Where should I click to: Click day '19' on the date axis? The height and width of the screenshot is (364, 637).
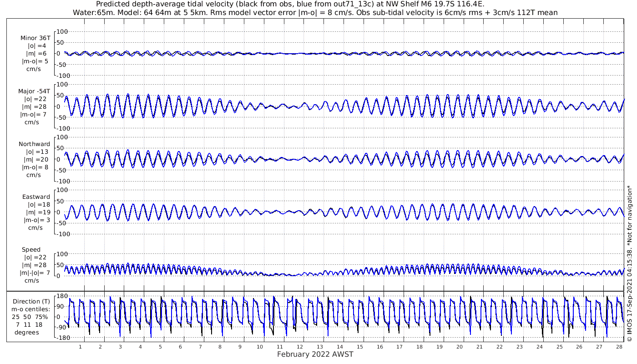pos(440,347)
